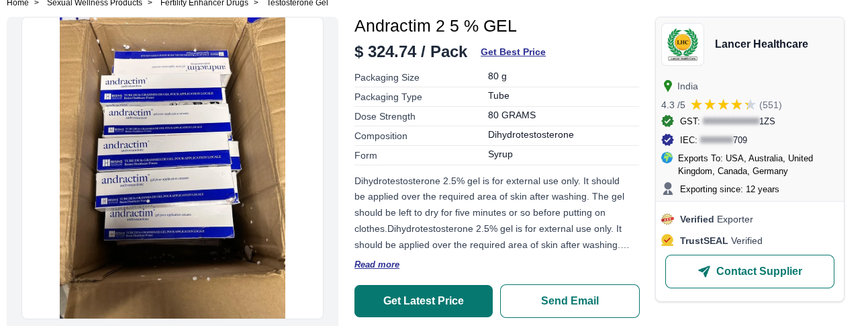
Task: Go to Sexual Wellness Products breadcrumb
Action: tap(95, 3)
